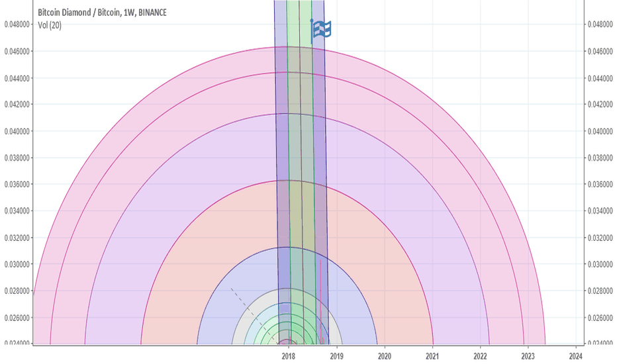617x364 pixels.
Task: Click 0.026000 on the right price scale
Action: (600, 318)
